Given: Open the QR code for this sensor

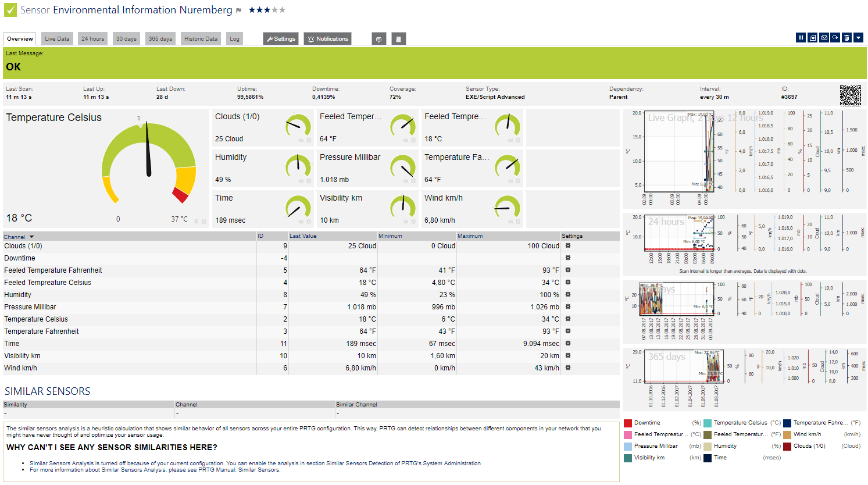Looking at the screenshot, I should (850, 95).
